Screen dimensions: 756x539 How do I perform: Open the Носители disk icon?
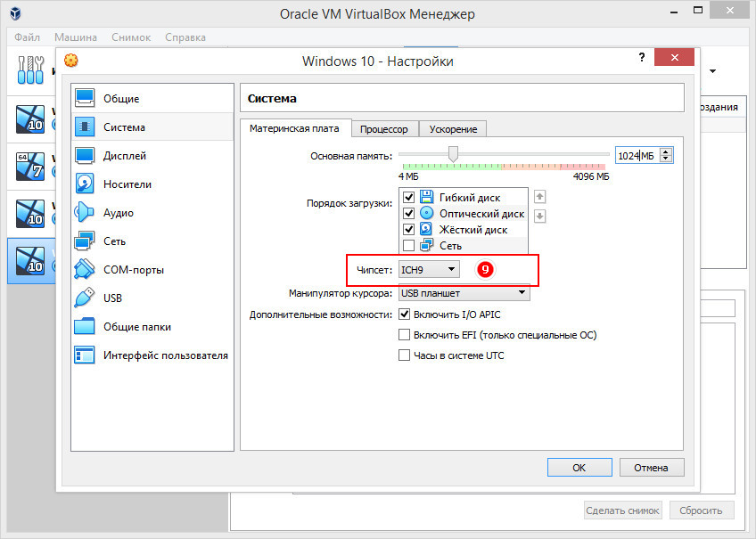click(85, 184)
